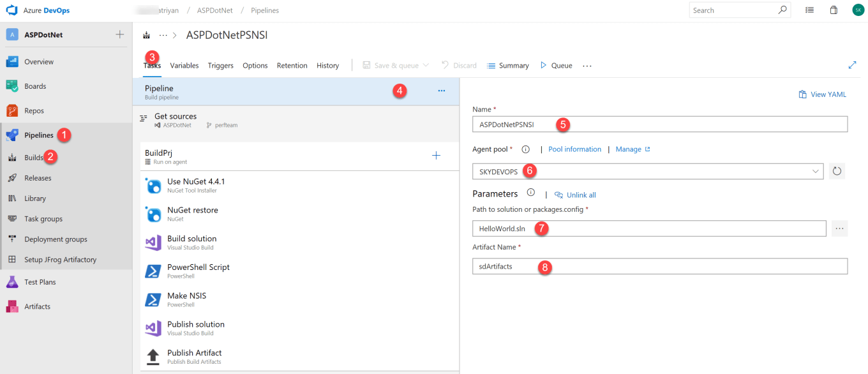Click the SK user avatar
The image size is (868, 374).
(x=858, y=10)
